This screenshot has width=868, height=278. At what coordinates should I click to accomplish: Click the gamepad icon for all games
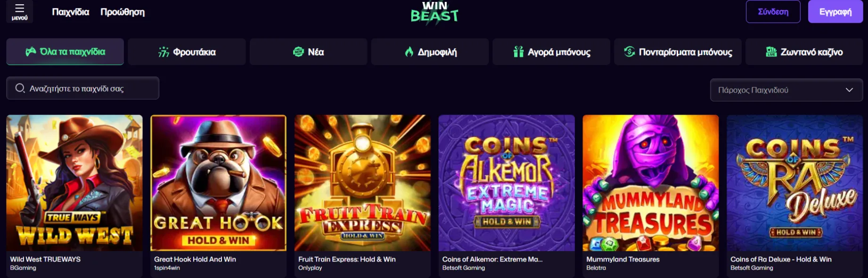click(31, 52)
